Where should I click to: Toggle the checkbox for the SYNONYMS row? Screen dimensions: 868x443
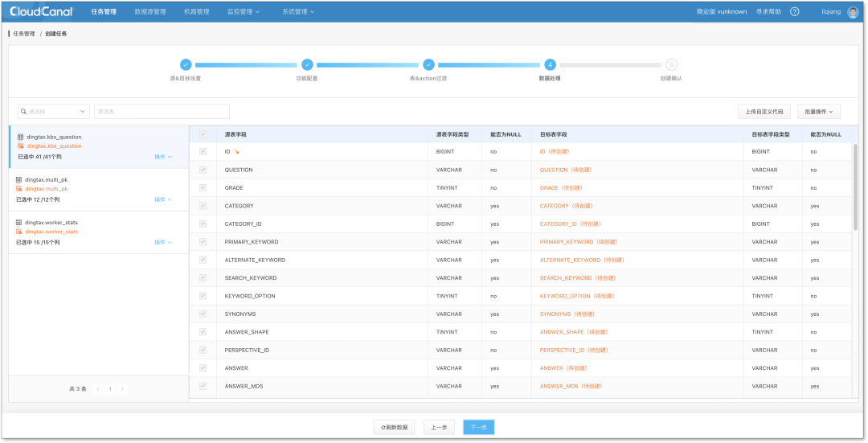pyautogui.click(x=203, y=314)
